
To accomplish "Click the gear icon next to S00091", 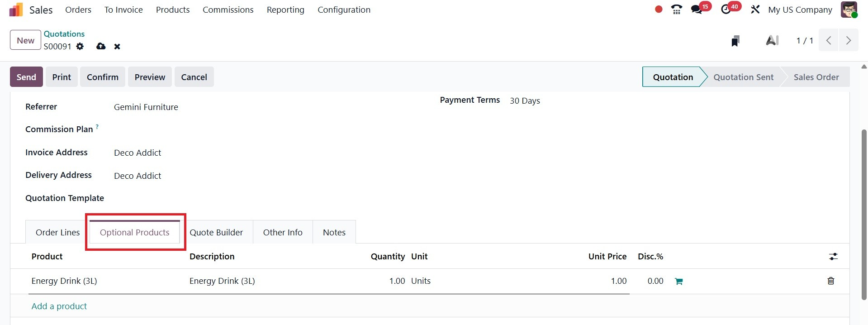I will click(80, 46).
